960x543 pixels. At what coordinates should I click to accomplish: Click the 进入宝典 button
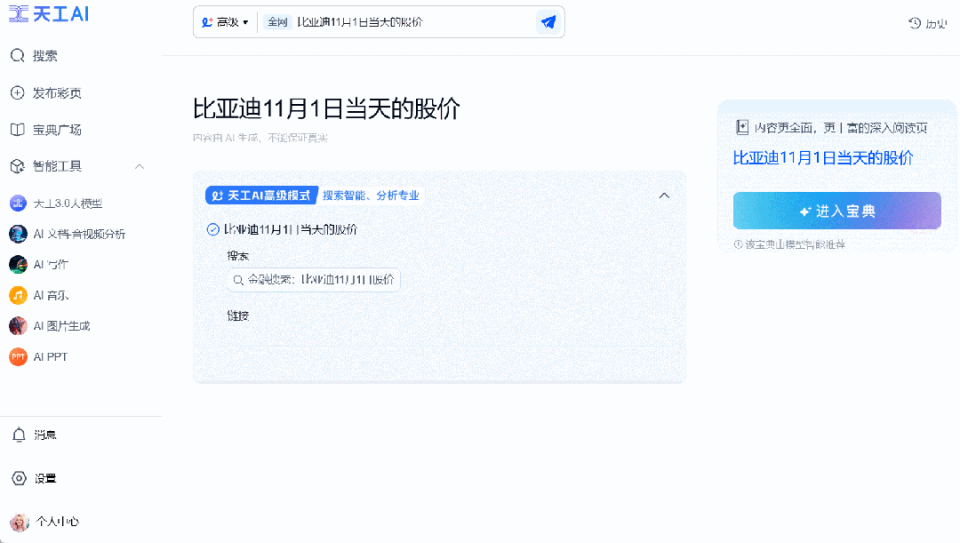[x=837, y=211]
